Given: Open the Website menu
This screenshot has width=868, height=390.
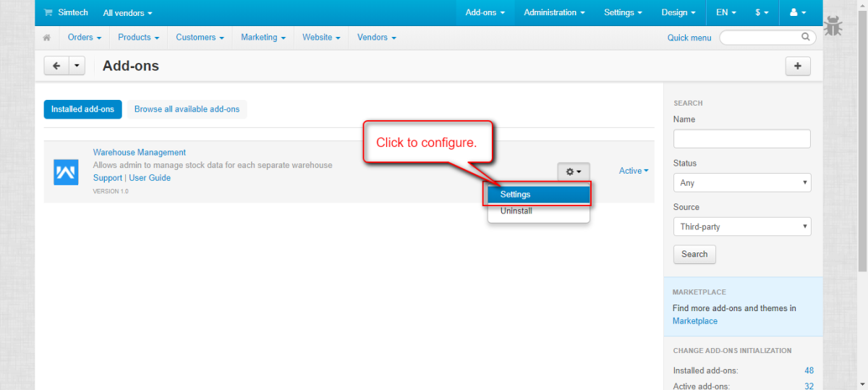Looking at the screenshot, I should 321,37.
